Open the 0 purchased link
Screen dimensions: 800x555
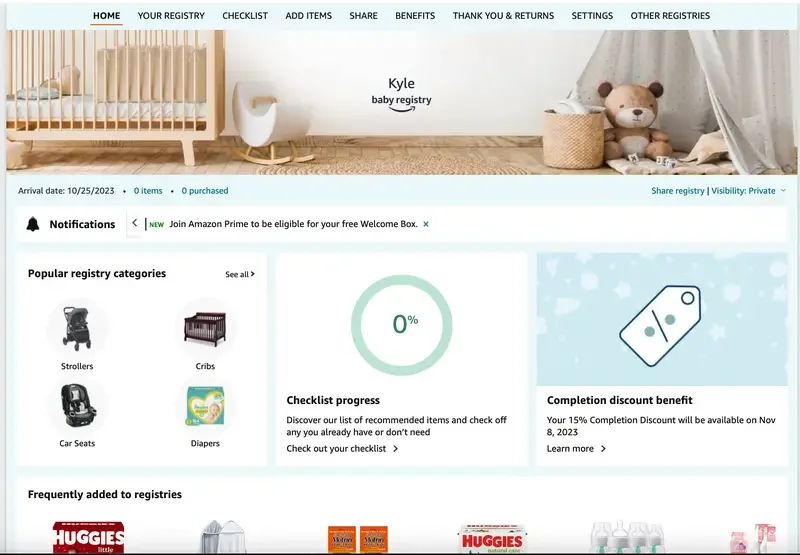205,191
